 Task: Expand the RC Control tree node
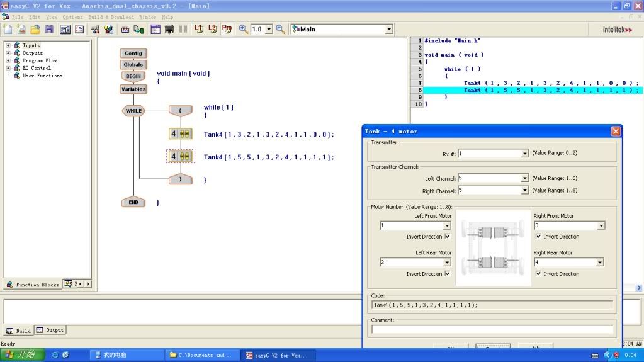click(8, 68)
